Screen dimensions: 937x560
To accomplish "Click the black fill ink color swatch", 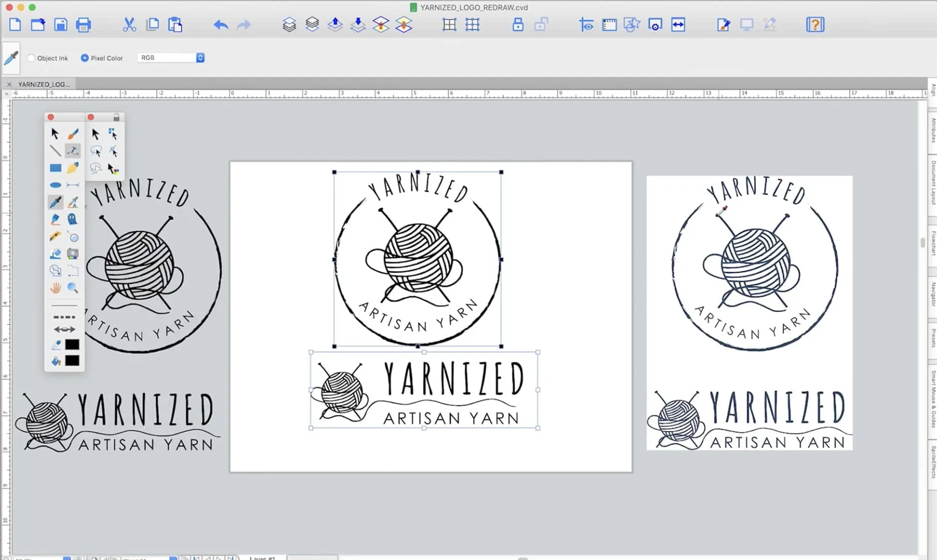I will (x=72, y=361).
